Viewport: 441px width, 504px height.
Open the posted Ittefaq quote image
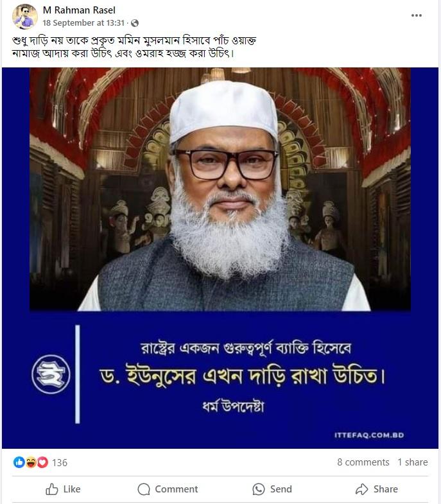(x=220, y=258)
